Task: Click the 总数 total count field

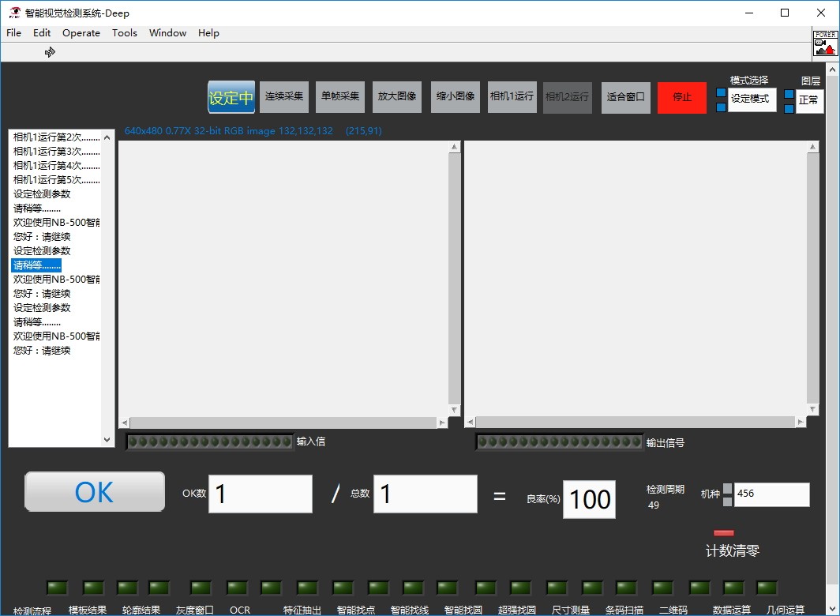Action: (x=426, y=494)
